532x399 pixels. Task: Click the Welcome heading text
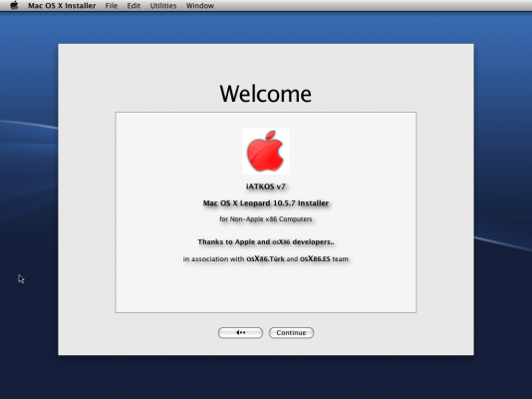point(266,94)
